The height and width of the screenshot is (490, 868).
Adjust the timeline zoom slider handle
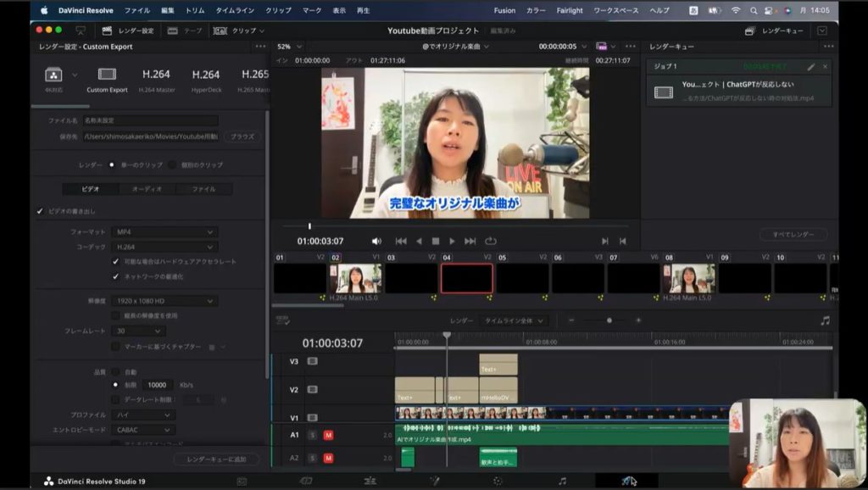[x=609, y=320]
